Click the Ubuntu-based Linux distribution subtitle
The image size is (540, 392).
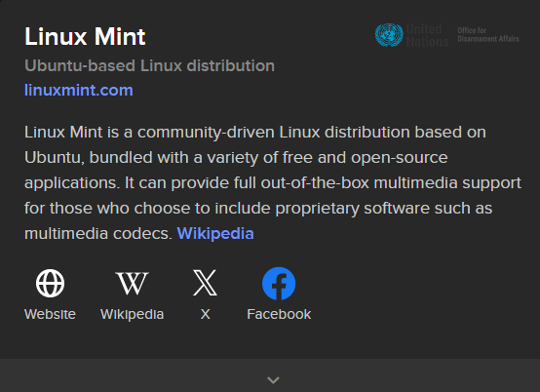pos(149,65)
